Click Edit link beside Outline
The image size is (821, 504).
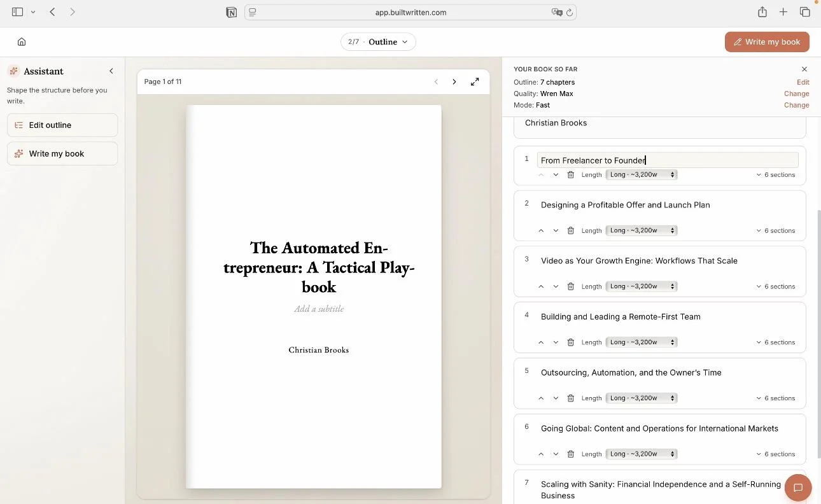803,82
